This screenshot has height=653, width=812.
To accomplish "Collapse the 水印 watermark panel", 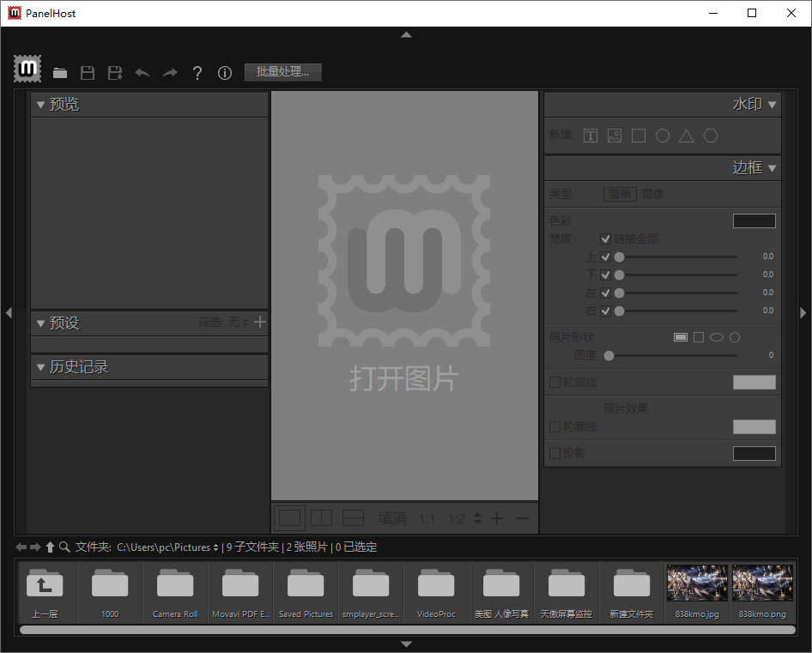I will coord(773,106).
